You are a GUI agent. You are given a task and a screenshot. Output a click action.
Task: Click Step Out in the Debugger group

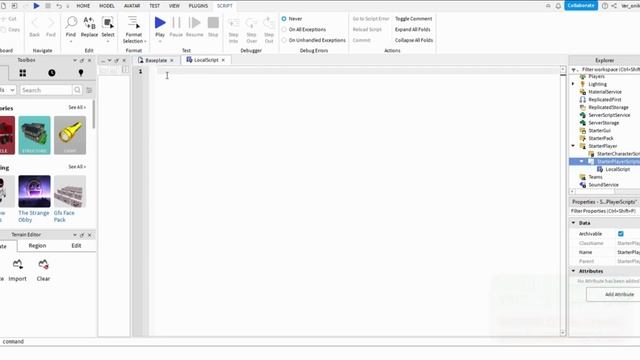269,30
